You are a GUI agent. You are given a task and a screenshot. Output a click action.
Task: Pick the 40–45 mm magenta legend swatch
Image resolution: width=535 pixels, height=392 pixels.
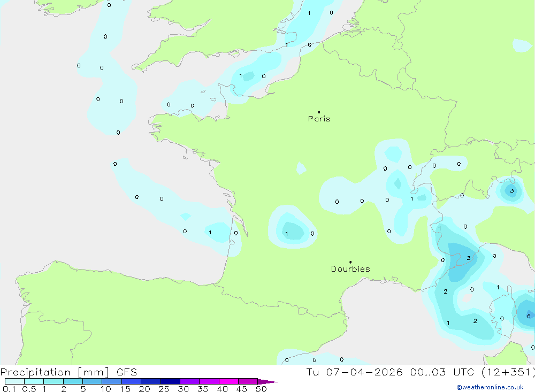point(228,381)
